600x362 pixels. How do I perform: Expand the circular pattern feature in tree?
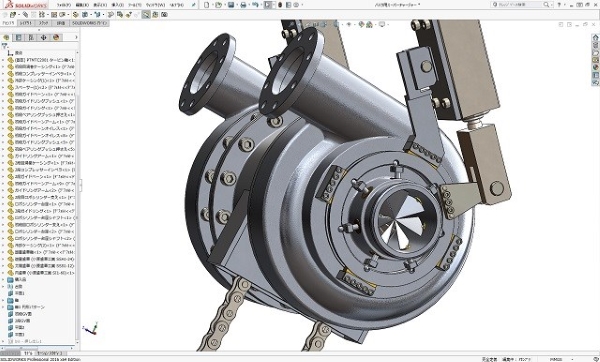pyautogui.click(x=3, y=307)
